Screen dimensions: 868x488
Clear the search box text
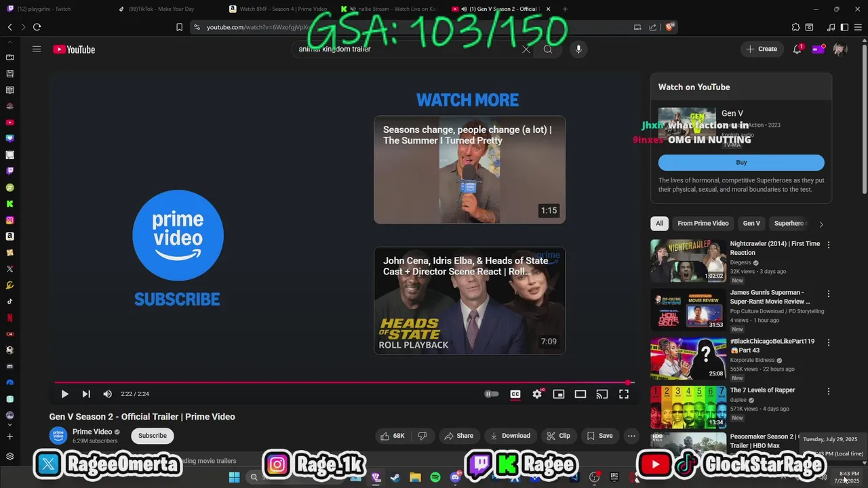pos(526,49)
